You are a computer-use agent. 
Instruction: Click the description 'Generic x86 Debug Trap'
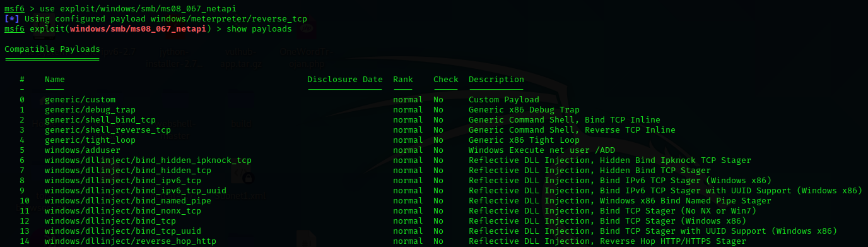pyautogui.click(x=524, y=110)
